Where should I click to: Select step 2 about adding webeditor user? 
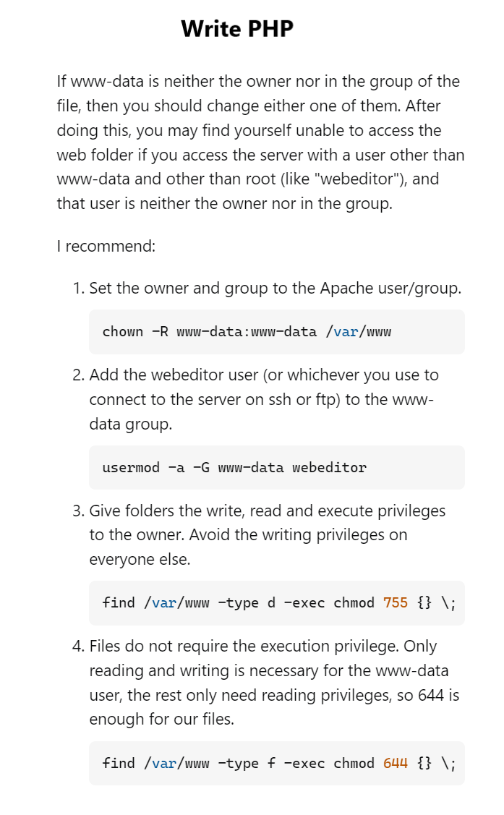pos(264,399)
